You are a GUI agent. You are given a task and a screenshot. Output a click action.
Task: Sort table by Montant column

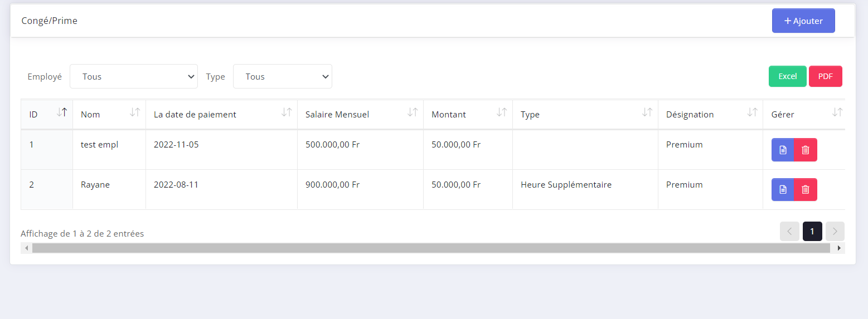tap(502, 112)
